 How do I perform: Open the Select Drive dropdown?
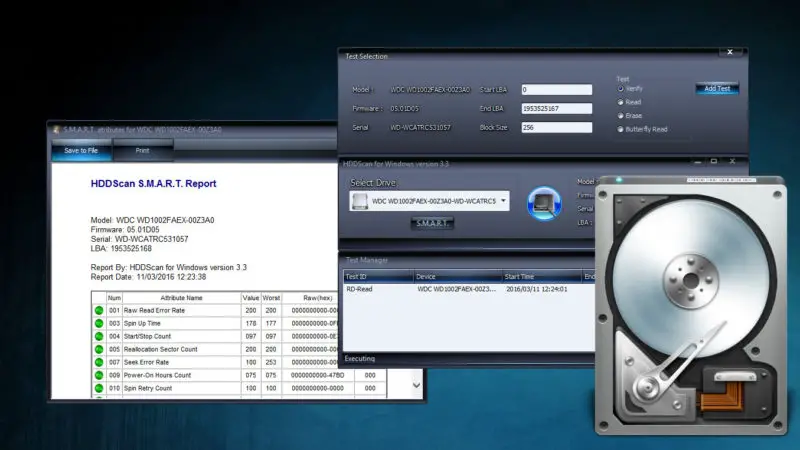pyautogui.click(x=503, y=201)
